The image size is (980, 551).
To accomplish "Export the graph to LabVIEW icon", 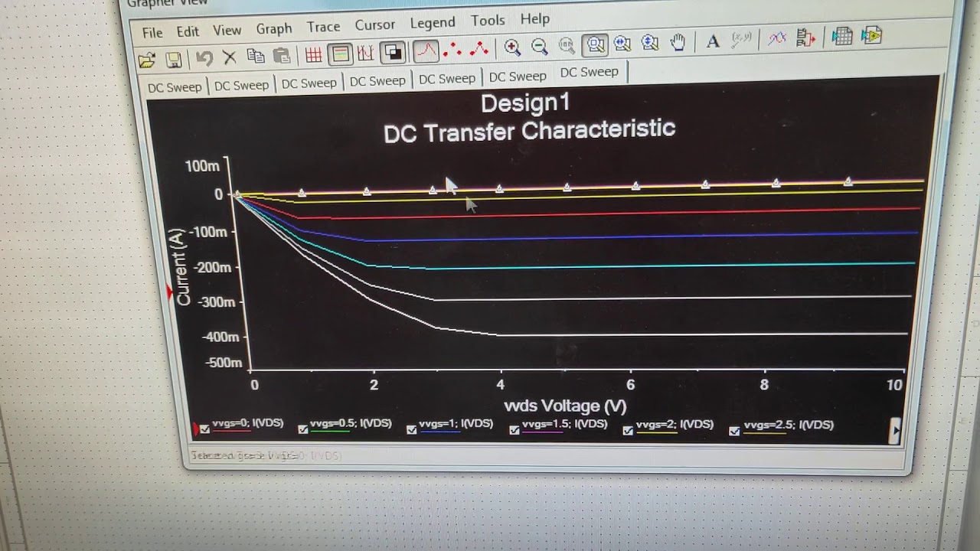I will (x=871, y=35).
